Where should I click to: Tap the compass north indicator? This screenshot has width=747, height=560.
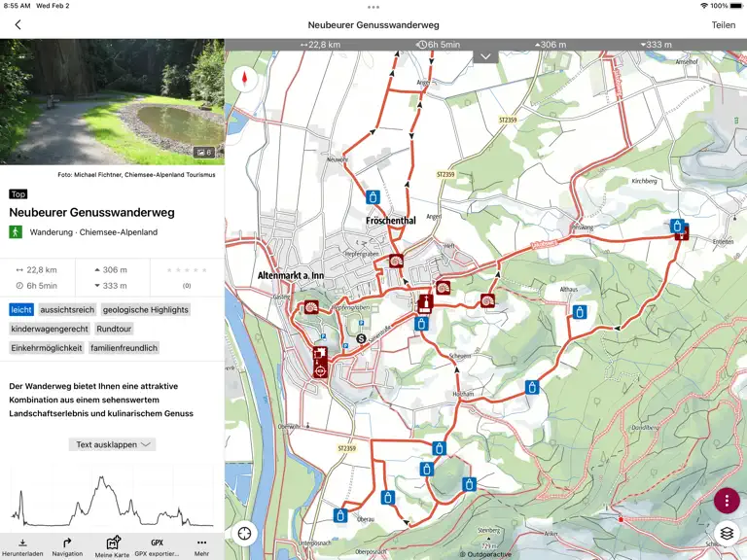pos(244,79)
